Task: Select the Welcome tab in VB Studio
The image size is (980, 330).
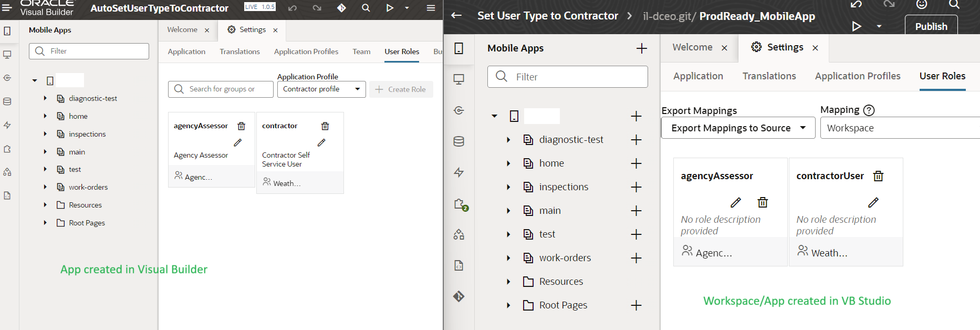Action: point(692,47)
